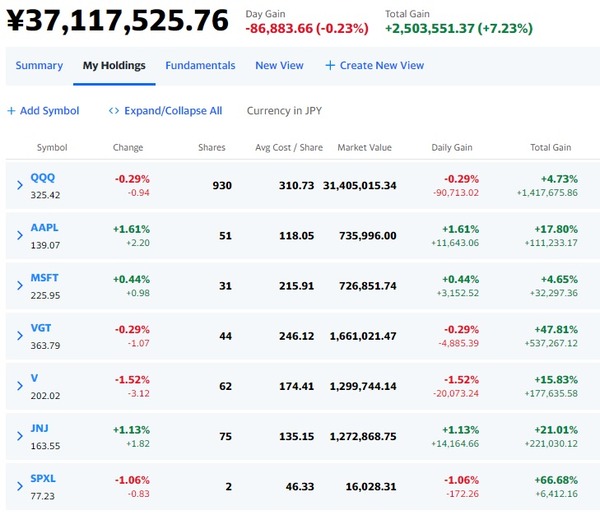Click Total Gain value +2,503,551.37

430,28
